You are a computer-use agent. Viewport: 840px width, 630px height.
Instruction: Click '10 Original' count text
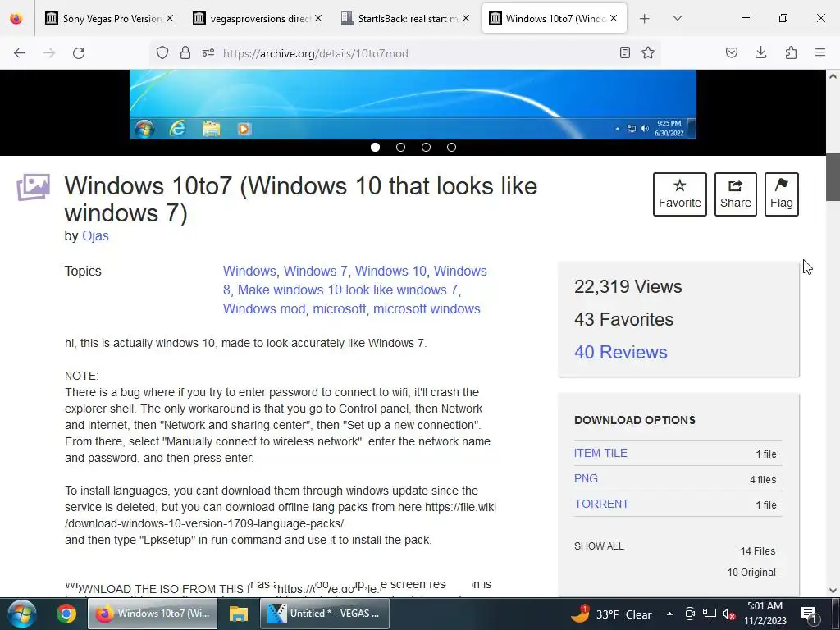751,573
